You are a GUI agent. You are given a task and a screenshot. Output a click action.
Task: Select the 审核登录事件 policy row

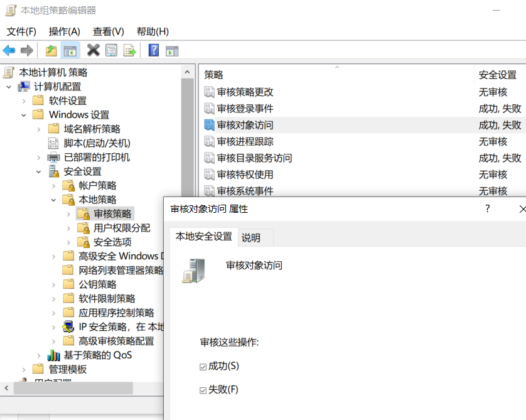click(363, 109)
